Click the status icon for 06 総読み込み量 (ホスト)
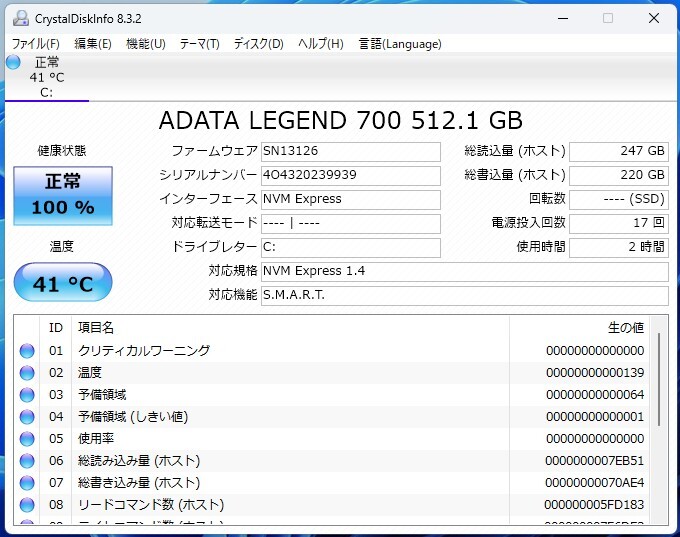 click(x=27, y=461)
